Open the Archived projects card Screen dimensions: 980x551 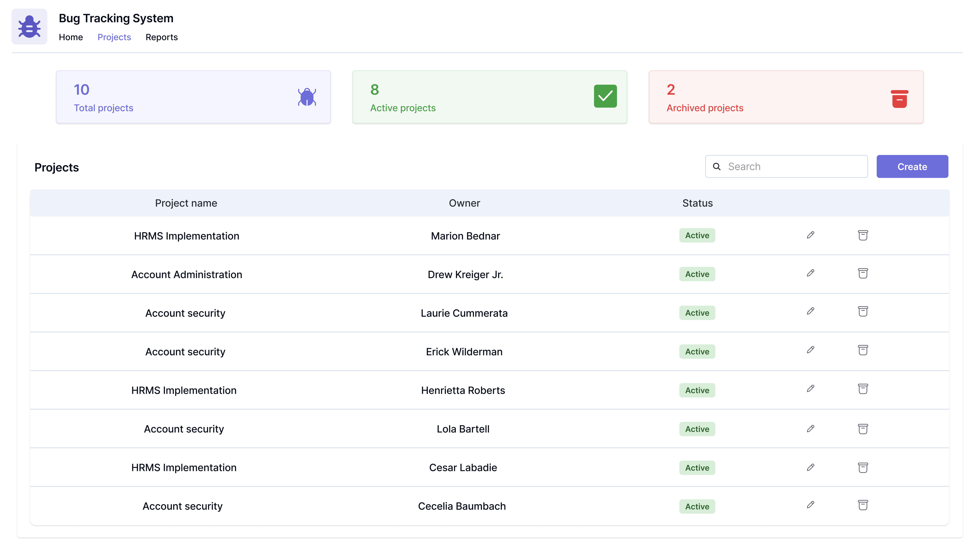click(786, 97)
